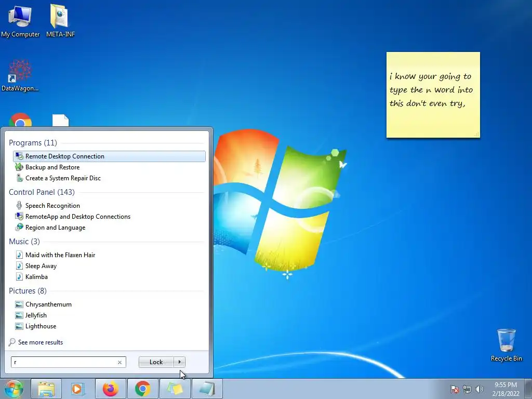Select the blank file desktop icon
This screenshot has height=399, width=532.
click(x=61, y=121)
